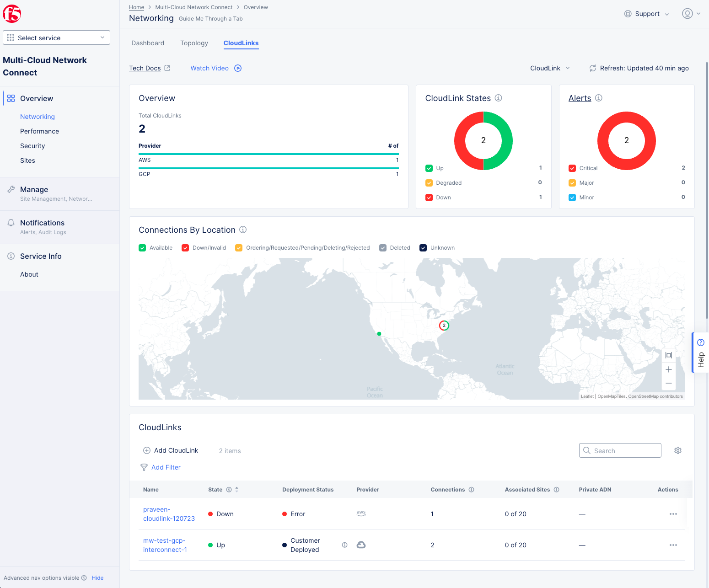
Task: Click the Watch Video play icon
Action: 237,68
